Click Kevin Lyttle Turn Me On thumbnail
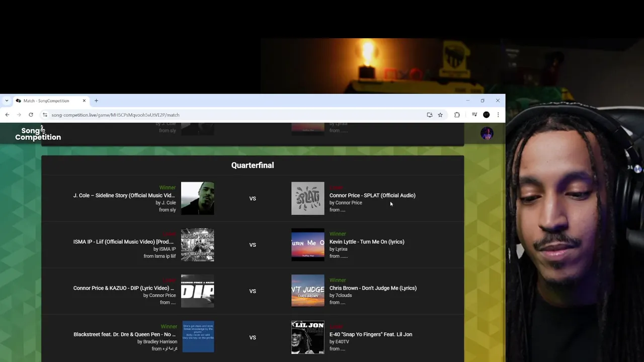 click(x=308, y=245)
